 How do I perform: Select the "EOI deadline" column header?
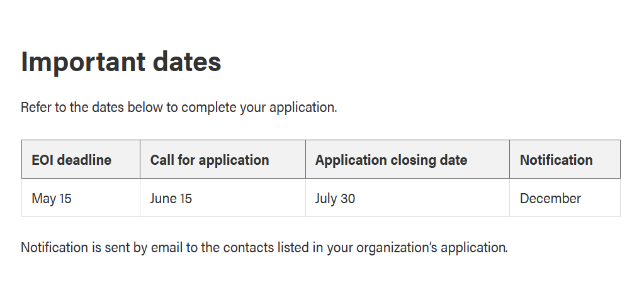(71, 160)
